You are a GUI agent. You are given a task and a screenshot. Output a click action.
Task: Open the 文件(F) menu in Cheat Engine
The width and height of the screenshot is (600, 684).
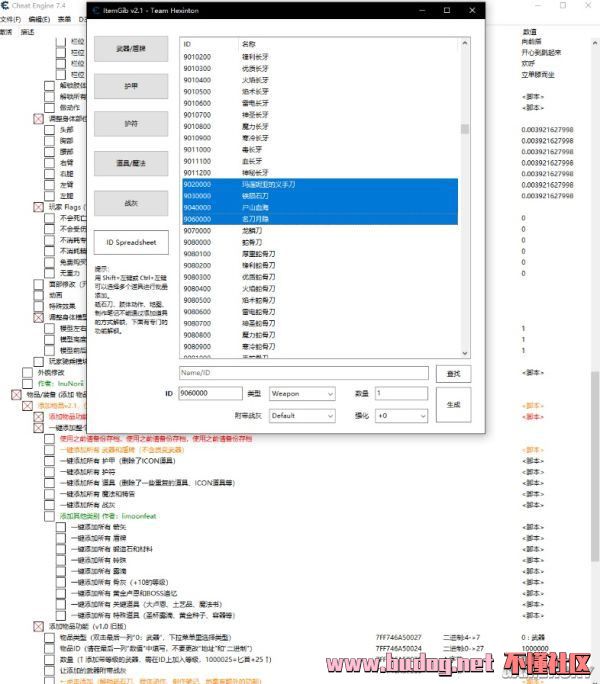click(x=10, y=19)
